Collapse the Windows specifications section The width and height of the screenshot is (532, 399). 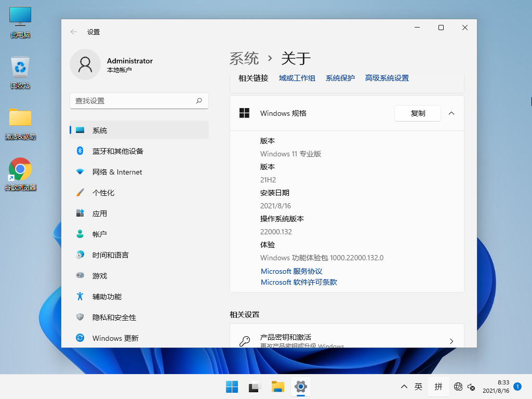(x=451, y=113)
